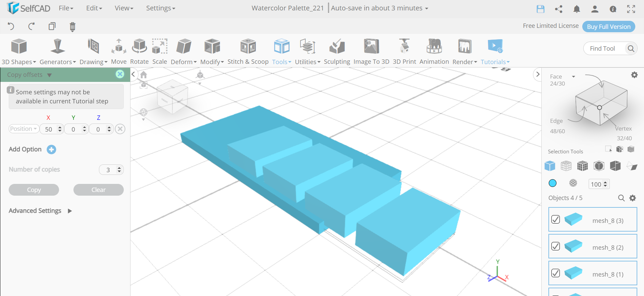This screenshot has width=644, height=296.
Task: Open the Animation tool
Action: pyautogui.click(x=434, y=52)
